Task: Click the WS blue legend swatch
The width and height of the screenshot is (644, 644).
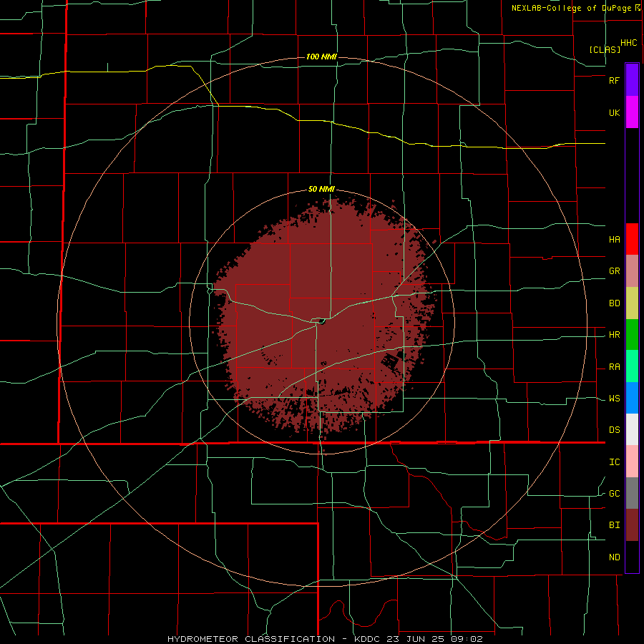Action: pyautogui.click(x=632, y=398)
